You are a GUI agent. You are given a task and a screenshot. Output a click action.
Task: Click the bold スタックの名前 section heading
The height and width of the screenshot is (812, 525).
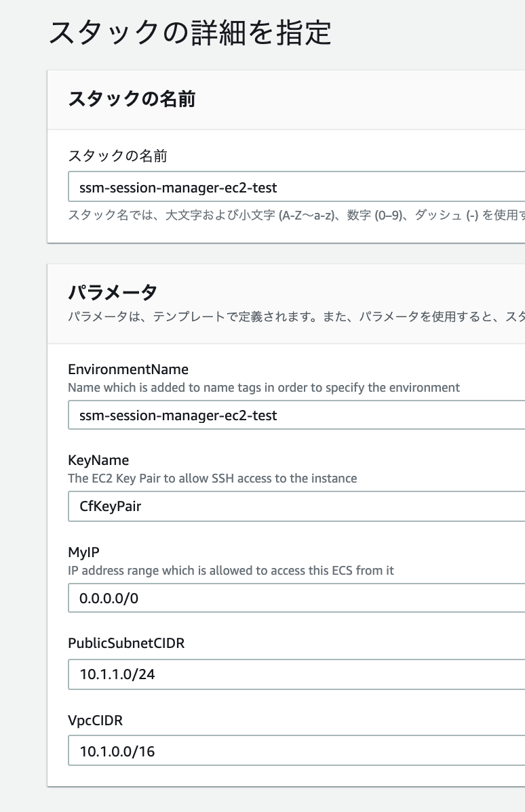132,98
